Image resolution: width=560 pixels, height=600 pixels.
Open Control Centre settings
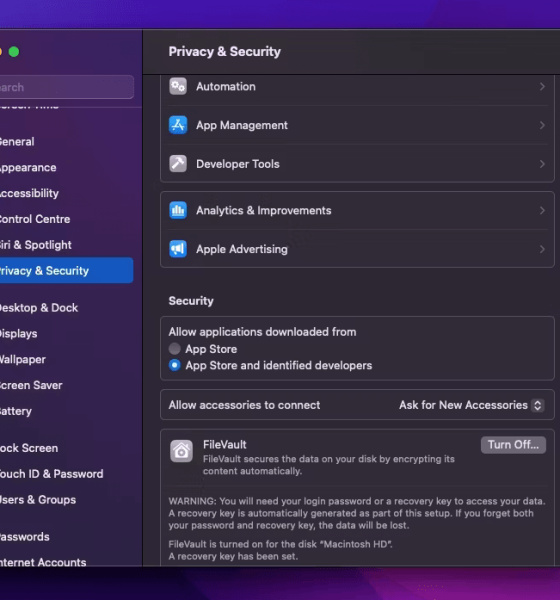point(35,219)
